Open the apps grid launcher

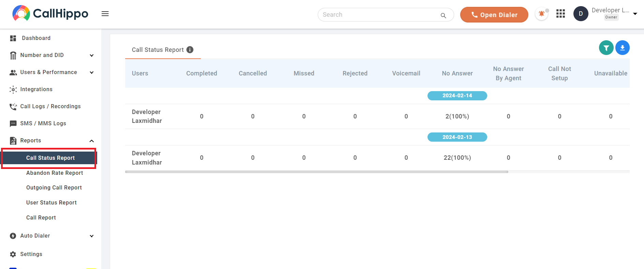[560, 14]
